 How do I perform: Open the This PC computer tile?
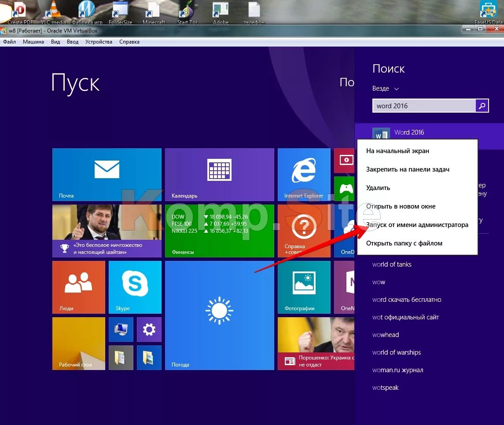121,330
